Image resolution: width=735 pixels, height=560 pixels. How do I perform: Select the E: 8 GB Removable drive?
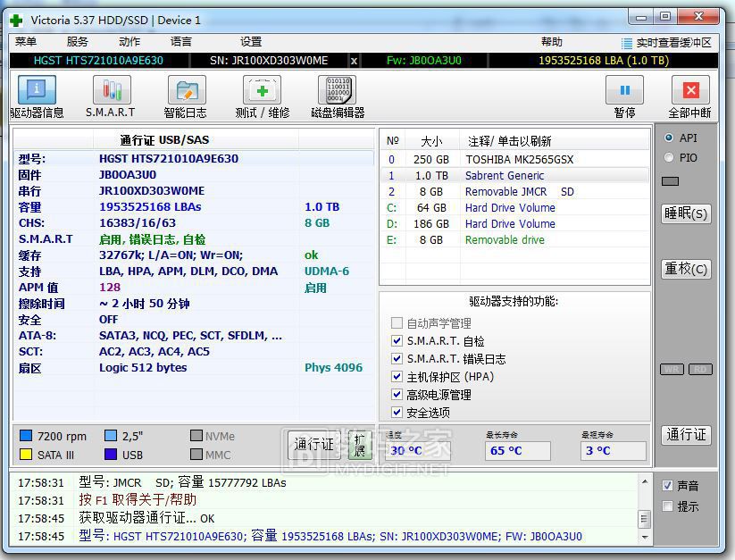[514, 240]
